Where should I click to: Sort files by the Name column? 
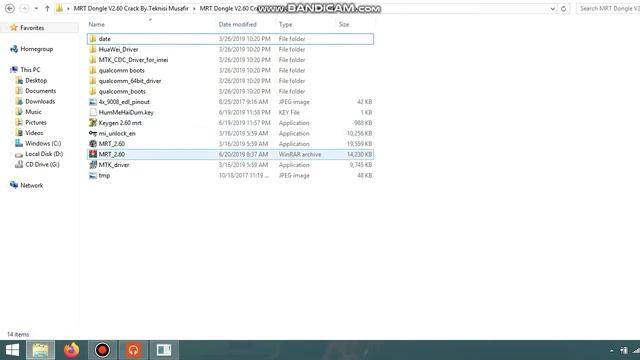[x=96, y=24]
